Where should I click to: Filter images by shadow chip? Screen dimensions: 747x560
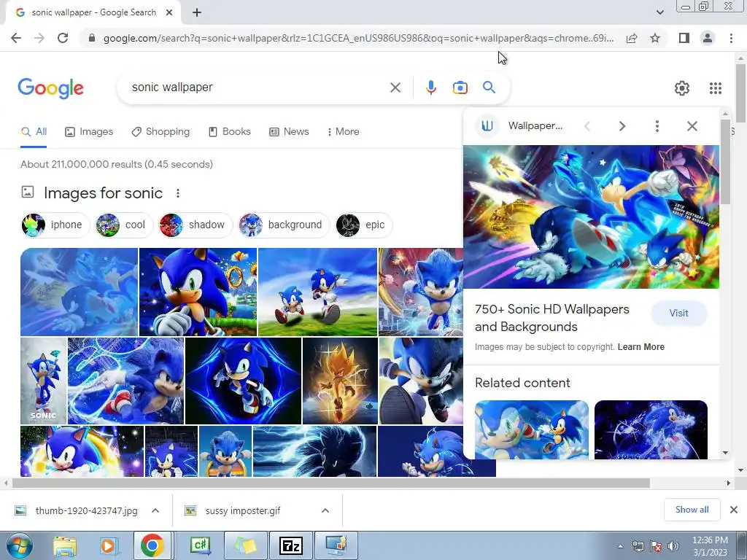196,225
